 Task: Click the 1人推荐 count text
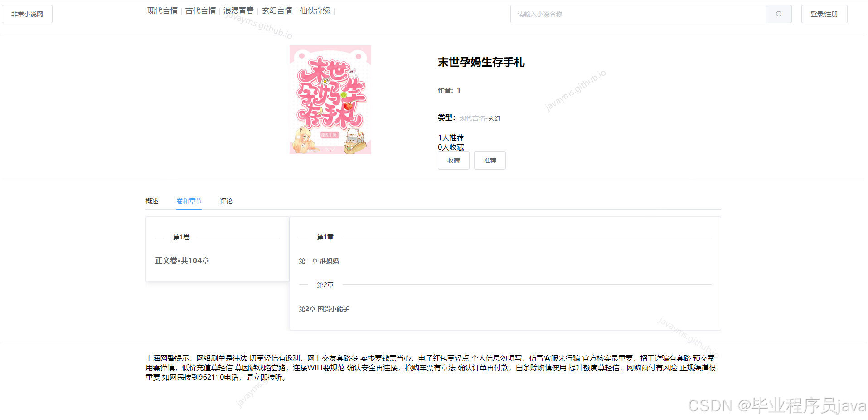tap(451, 137)
